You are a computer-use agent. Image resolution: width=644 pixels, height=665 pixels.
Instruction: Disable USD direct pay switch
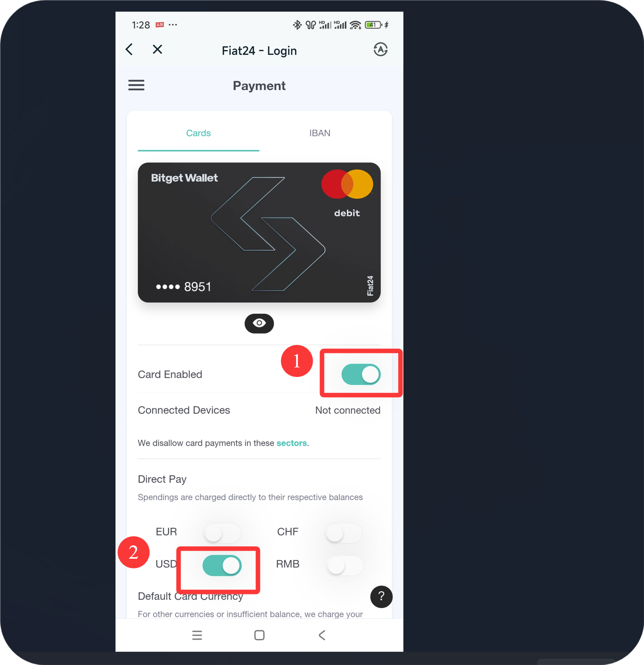(222, 566)
